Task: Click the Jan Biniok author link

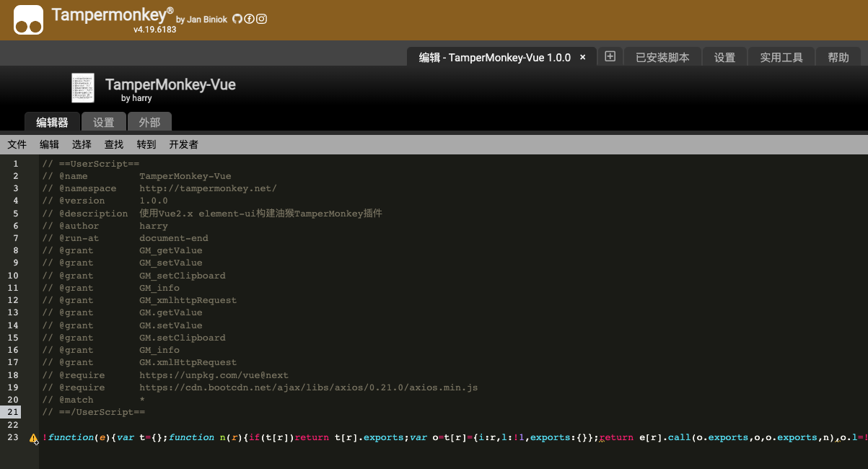Action: [x=208, y=19]
